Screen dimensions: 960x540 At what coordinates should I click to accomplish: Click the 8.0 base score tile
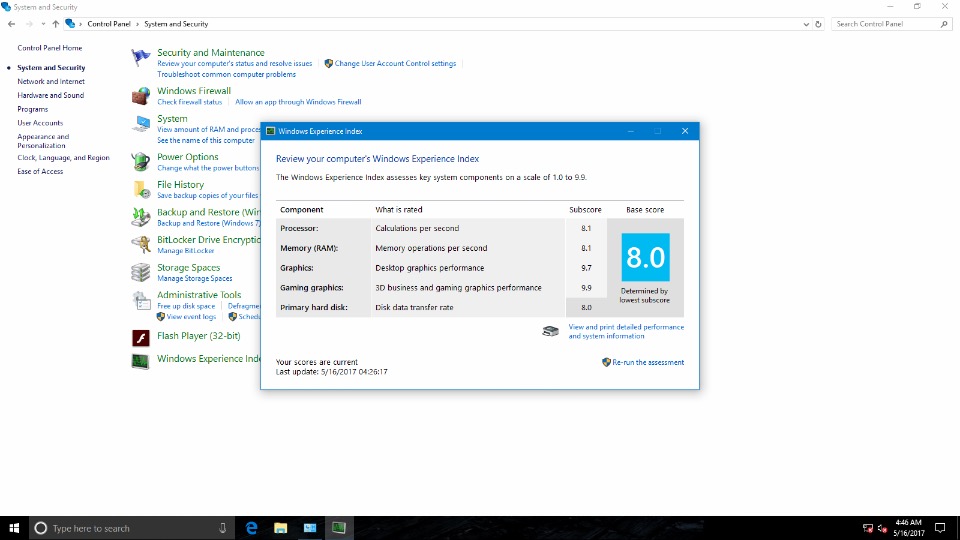click(645, 257)
